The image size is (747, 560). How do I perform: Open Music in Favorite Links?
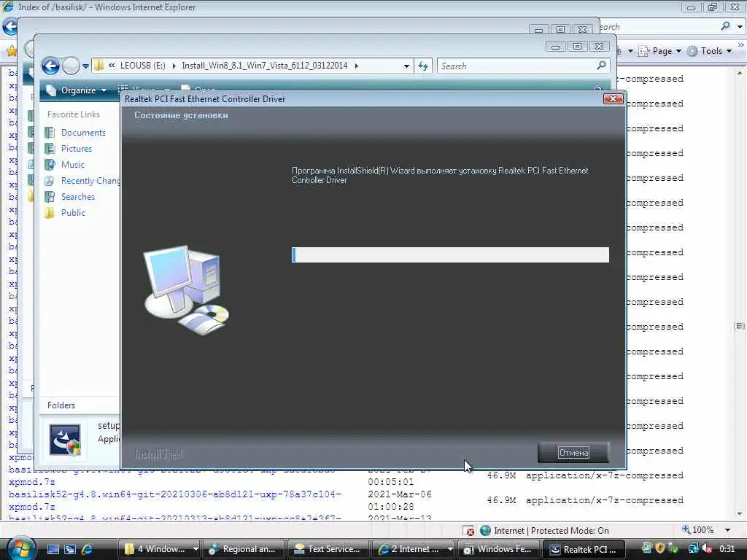72,164
